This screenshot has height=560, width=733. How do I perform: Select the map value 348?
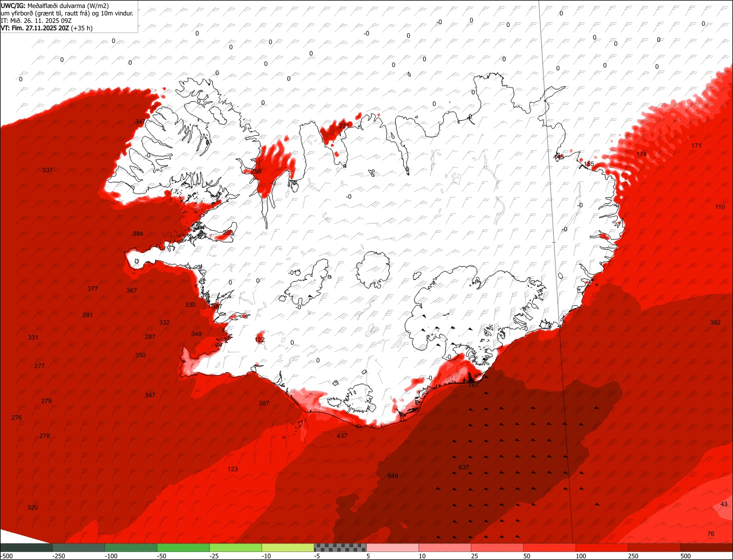196,334
